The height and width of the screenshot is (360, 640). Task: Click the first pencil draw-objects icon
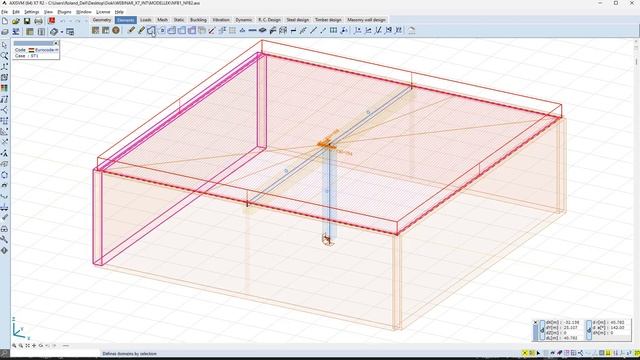(131, 30)
